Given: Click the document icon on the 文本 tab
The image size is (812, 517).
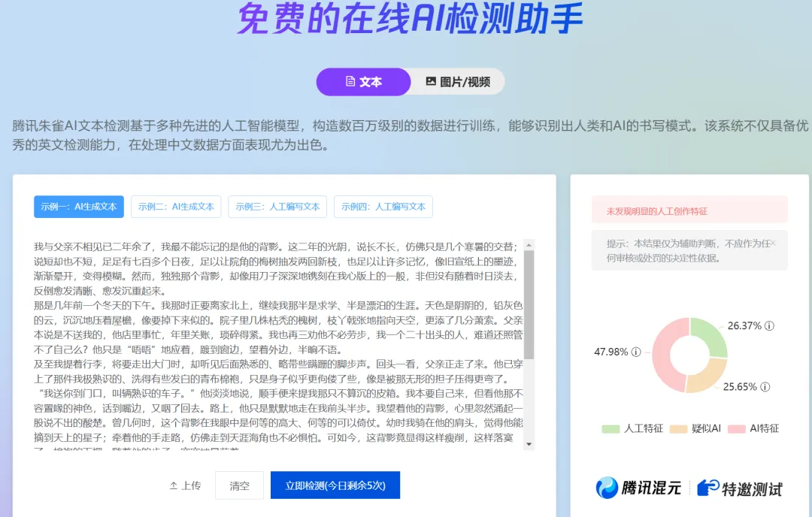Looking at the screenshot, I should tap(351, 82).
